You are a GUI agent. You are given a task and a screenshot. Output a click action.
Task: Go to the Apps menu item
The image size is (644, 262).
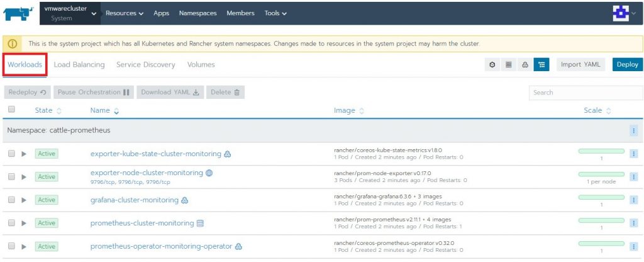(162, 13)
